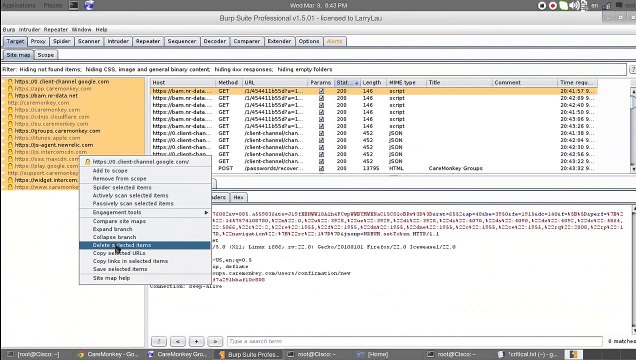Screen dimensions: 636x360
Task: Switch to Iceweasel 'CareMonkey Gro...' taskbar item
Action: (x=178, y=354)
